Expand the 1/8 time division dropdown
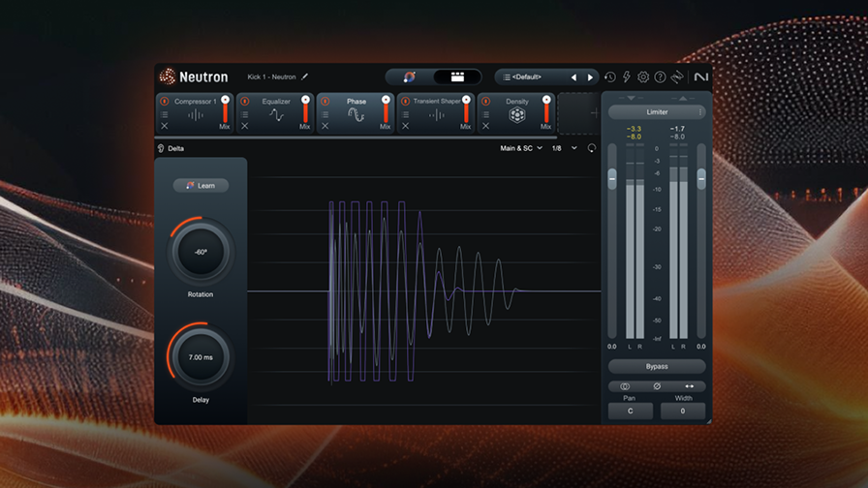 pyautogui.click(x=564, y=148)
